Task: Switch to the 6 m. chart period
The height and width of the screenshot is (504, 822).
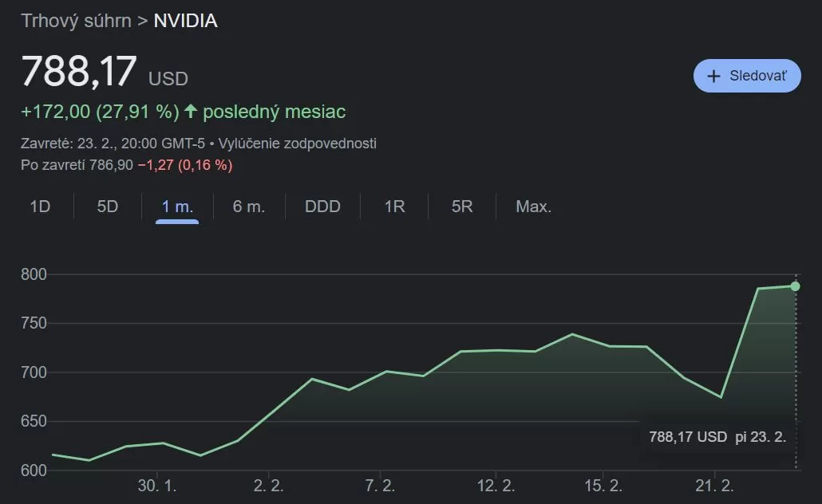Action: [251, 206]
